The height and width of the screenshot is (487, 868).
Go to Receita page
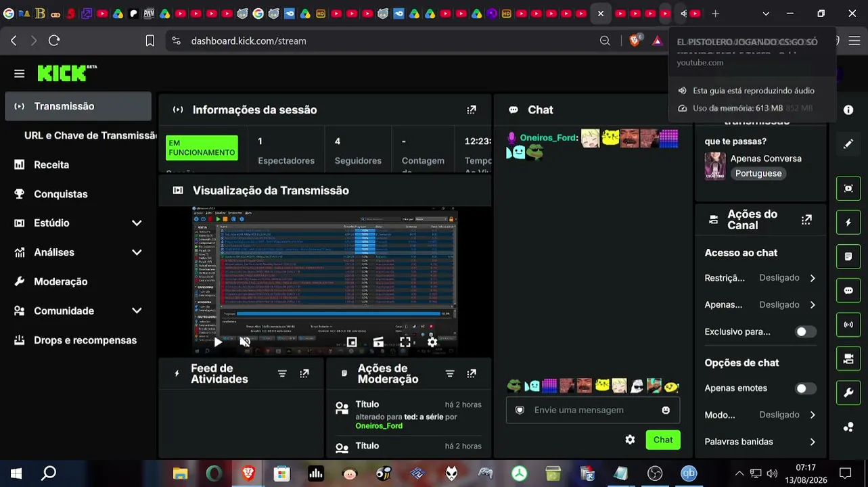[78, 164]
